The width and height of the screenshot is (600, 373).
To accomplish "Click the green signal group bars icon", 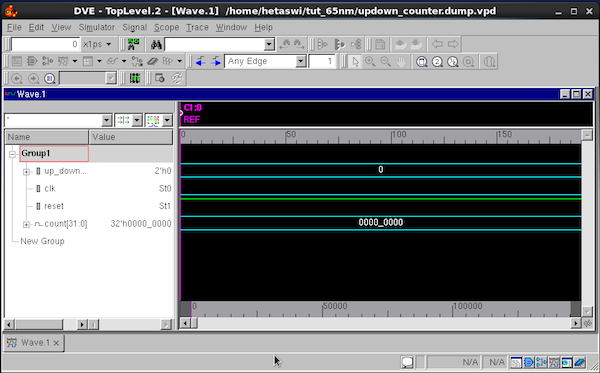I will click(134, 78).
